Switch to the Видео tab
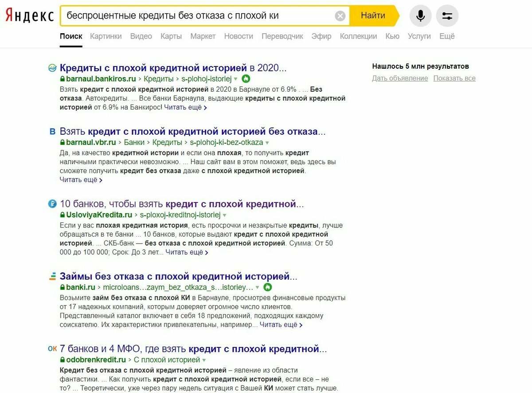Viewport: 532px width, 393px height. [x=141, y=36]
